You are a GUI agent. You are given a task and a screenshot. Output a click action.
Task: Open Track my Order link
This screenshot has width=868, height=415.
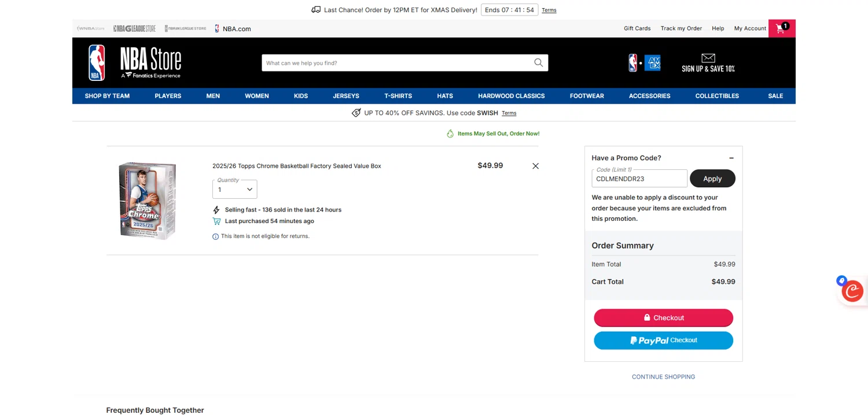(681, 28)
